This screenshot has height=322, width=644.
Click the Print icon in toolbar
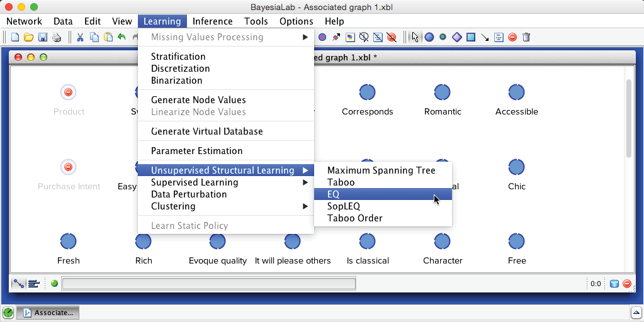pos(57,37)
